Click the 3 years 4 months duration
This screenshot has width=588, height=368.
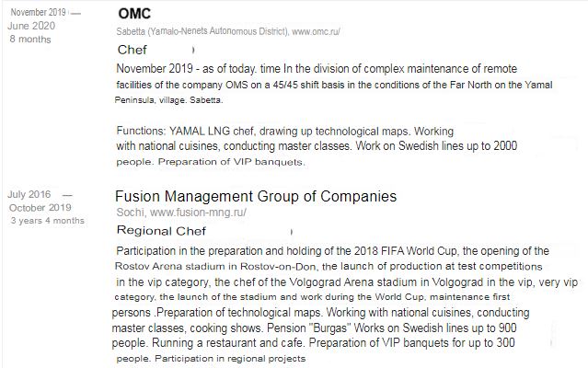[48, 221]
